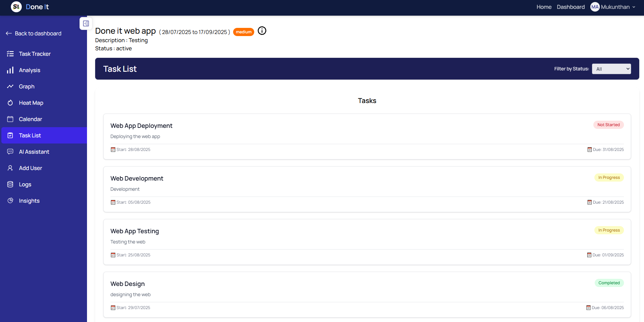644x322 pixels.
Task: Open AI Assistant
Action: (44, 152)
